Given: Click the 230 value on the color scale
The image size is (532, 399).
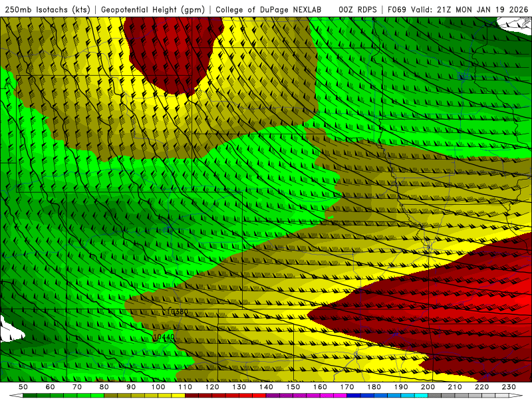Looking at the screenshot, I should pos(509,387).
